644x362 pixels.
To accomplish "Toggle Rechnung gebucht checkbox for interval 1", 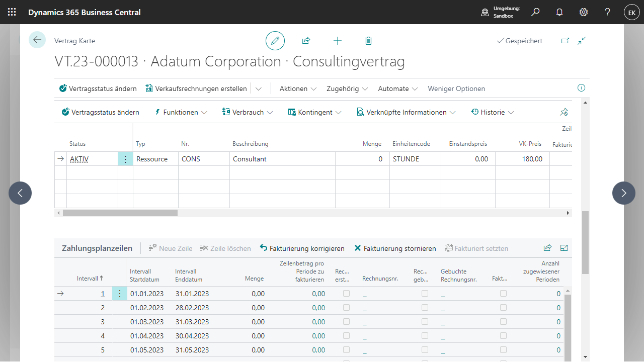I will coord(425,294).
